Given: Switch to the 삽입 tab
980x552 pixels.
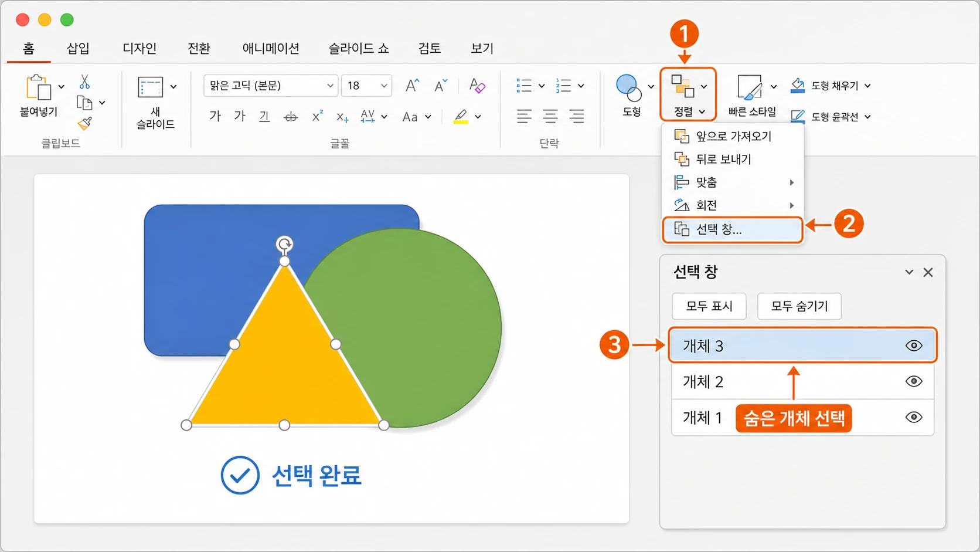Looking at the screenshot, I should click(78, 48).
